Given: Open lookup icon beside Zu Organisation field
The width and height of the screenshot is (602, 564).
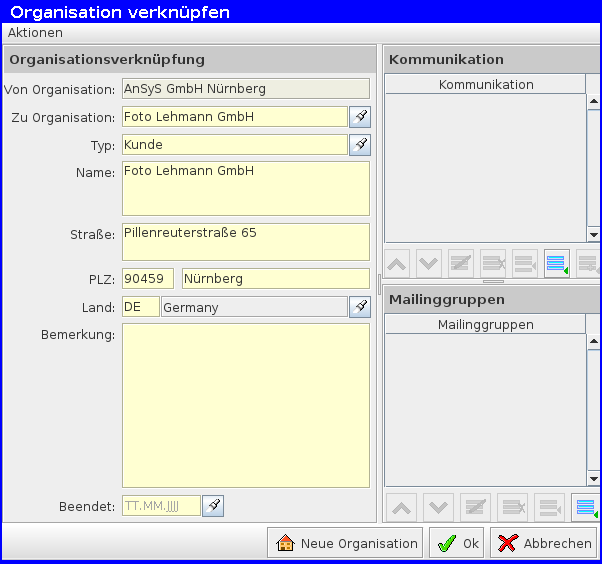Looking at the screenshot, I should 360,117.
